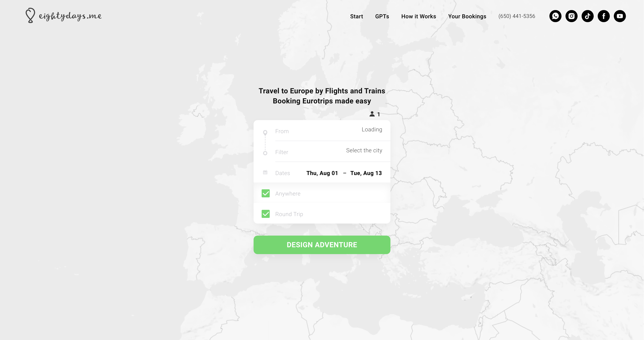This screenshot has height=340, width=644.
Task: Open the Facebook social icon
Action: tap(604, 16)
